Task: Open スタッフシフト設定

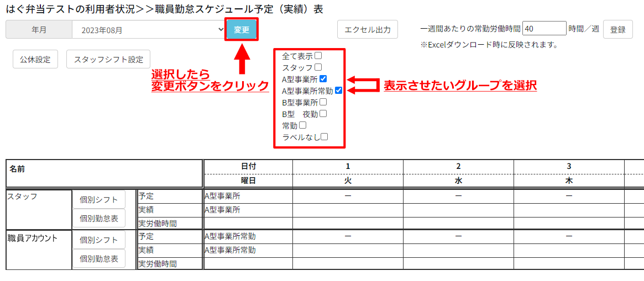Action: point(108,60)
